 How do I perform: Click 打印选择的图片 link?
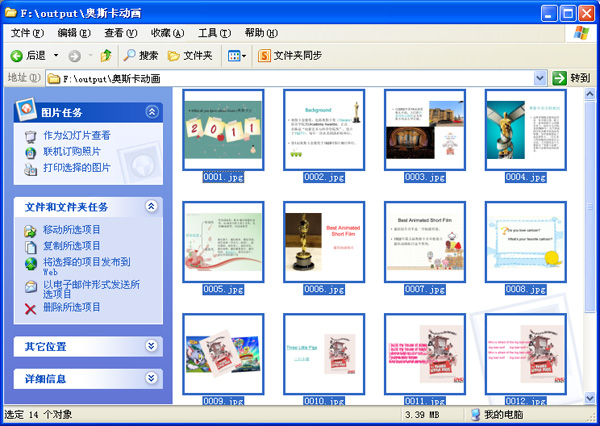click(x=77, y=168)
